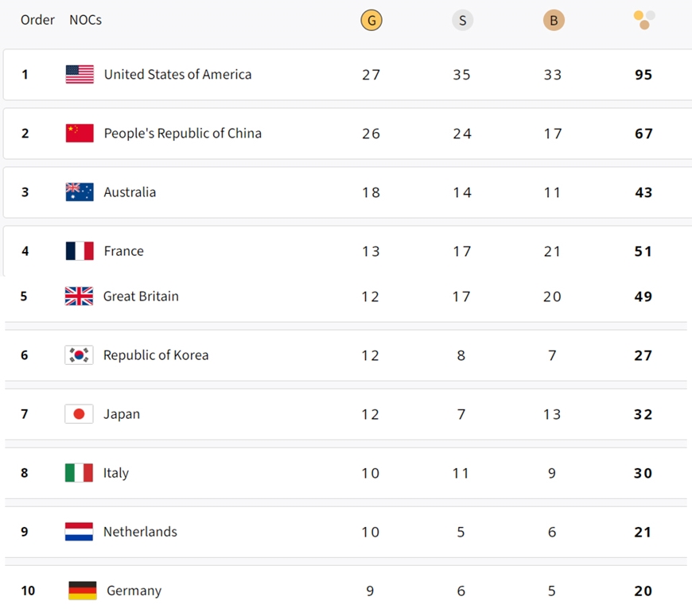The image size is (692, 616).
Task: Sort by the Order column header
Action: (37, 20)
